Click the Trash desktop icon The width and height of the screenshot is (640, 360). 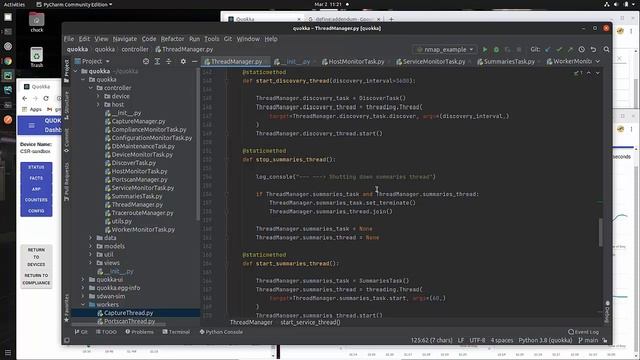37,57
